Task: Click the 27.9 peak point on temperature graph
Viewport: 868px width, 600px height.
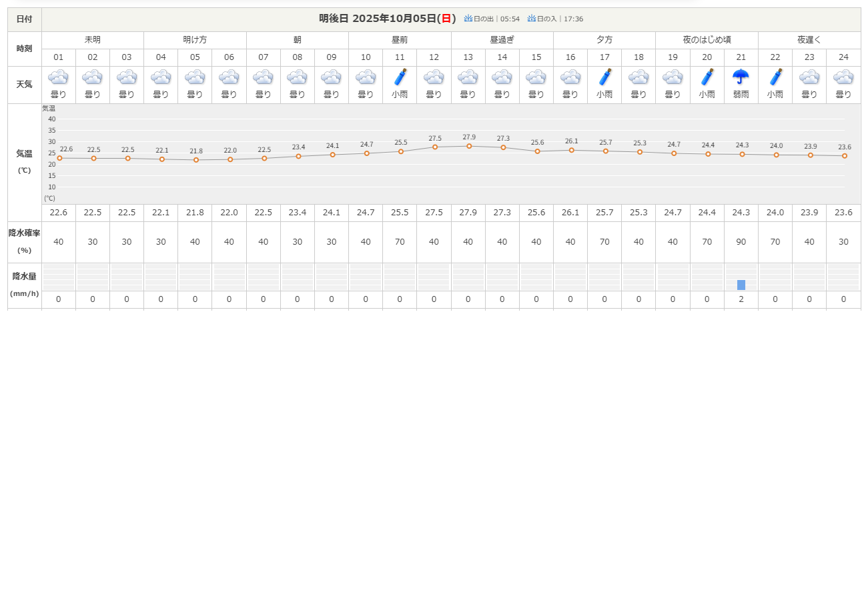Action: coord(469,146)
